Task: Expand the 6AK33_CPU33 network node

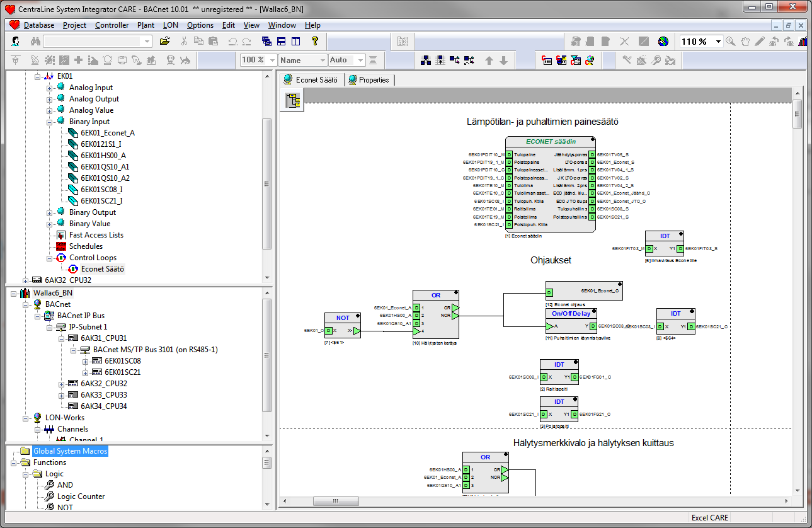Action: pos(61,395)
